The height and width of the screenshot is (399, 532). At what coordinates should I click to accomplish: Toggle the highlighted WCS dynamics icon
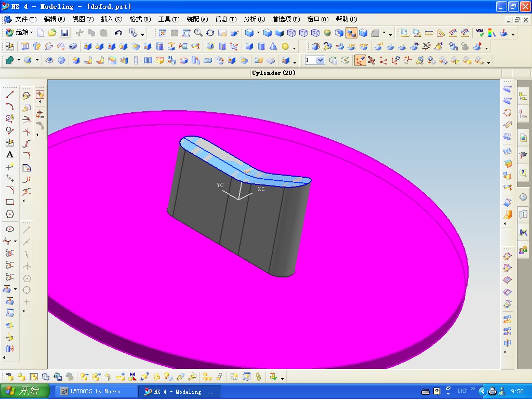click(360, 60)
